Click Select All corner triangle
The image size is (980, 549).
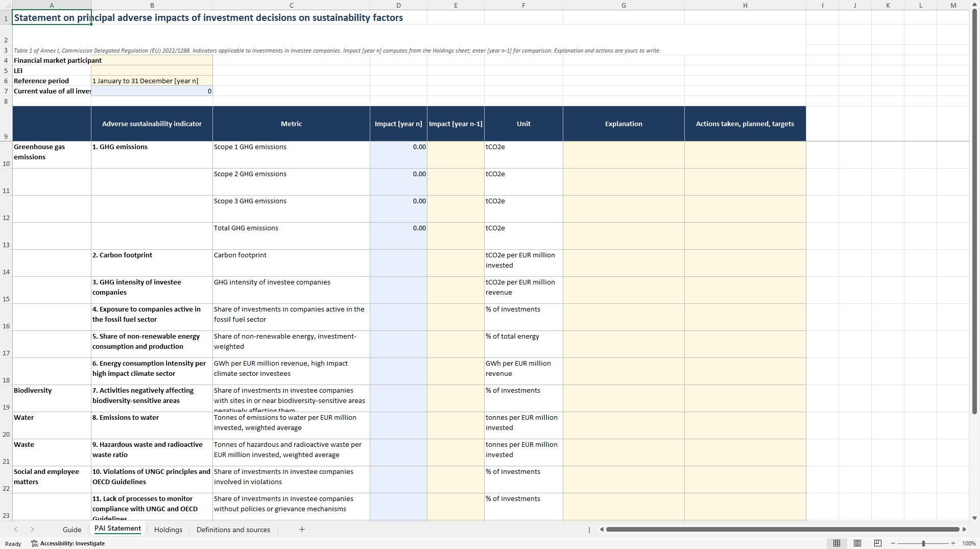(x=6, y=5)
